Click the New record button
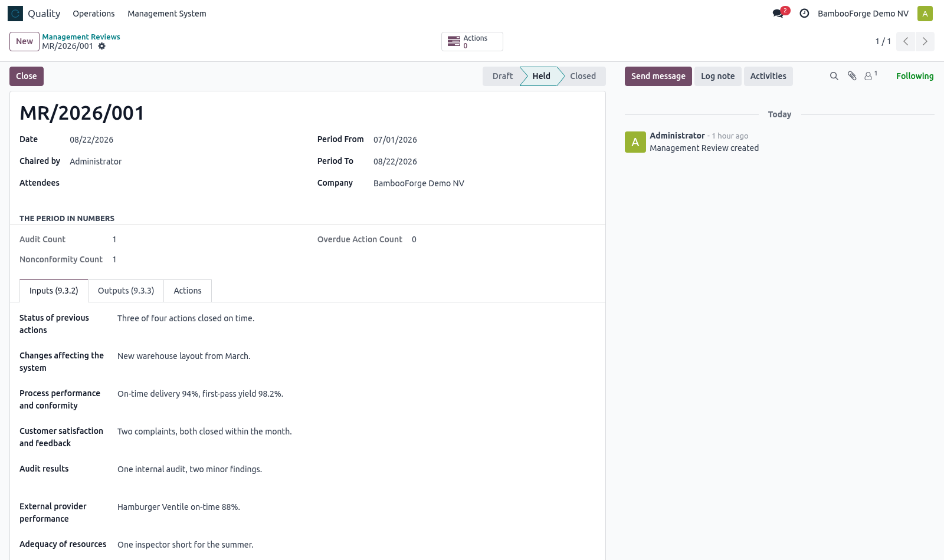The height and width of the screenshot is (560, 944). click(24, 41)
